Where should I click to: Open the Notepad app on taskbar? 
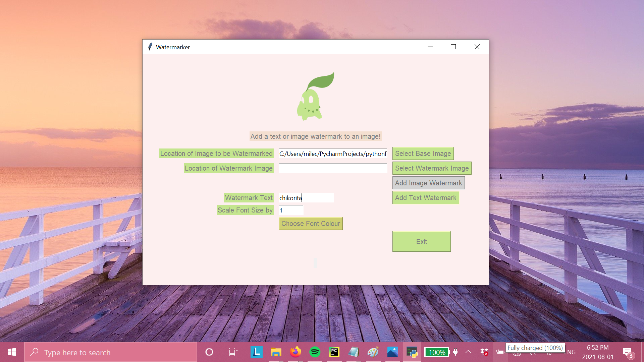coord(354,352)
